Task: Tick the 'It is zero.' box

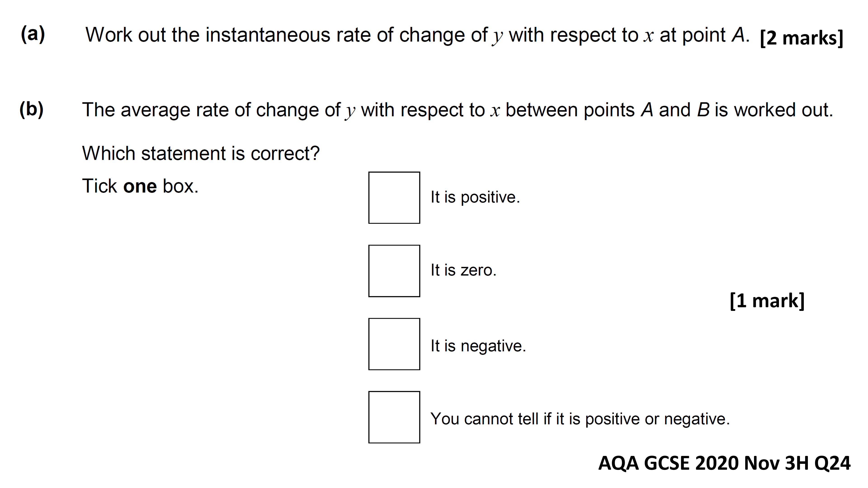Action: coord(394,271)
